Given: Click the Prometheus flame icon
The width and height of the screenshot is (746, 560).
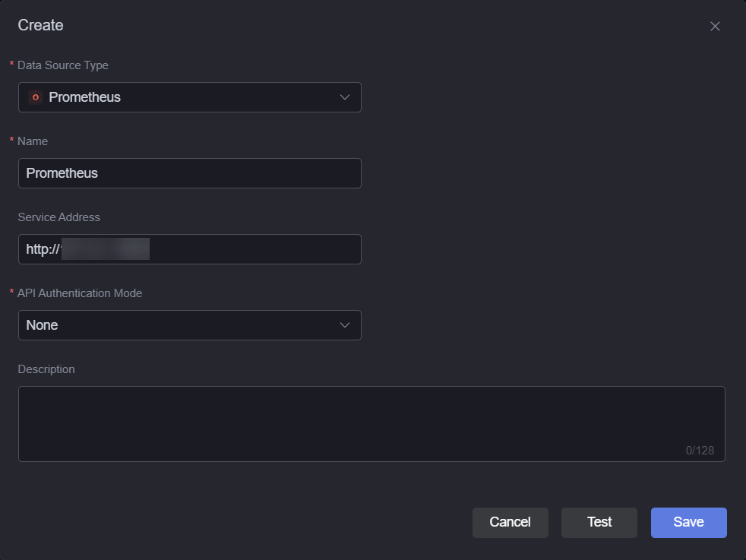Looking at the screenshot, I should tap(35, 97).
